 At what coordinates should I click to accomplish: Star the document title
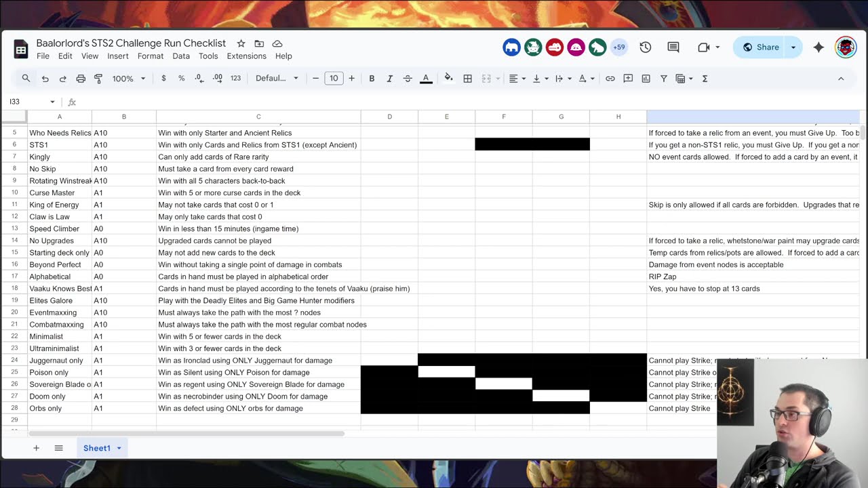coord(241,43)
